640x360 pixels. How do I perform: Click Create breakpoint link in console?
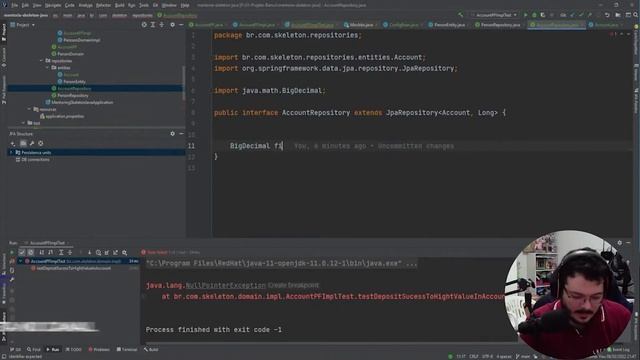pyautogui.click(x=293, y=285)
